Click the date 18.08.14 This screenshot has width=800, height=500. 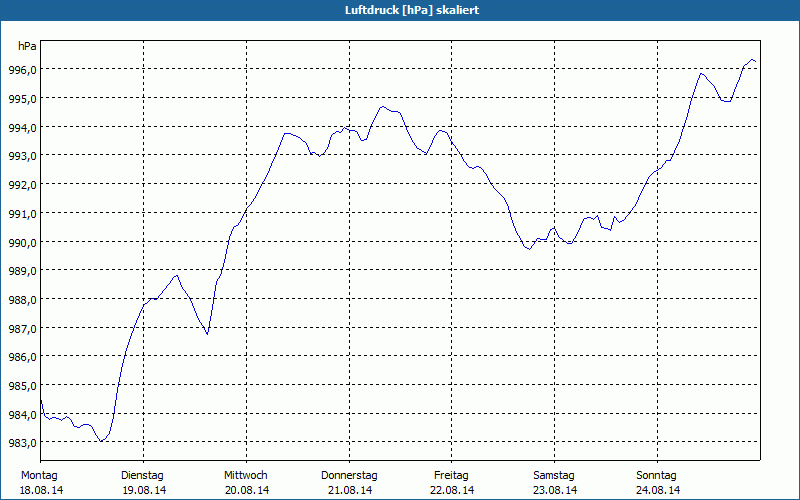click(41, 491)
